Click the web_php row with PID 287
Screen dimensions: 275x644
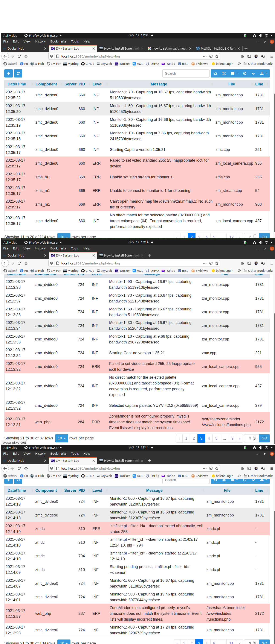coord(137,614)
